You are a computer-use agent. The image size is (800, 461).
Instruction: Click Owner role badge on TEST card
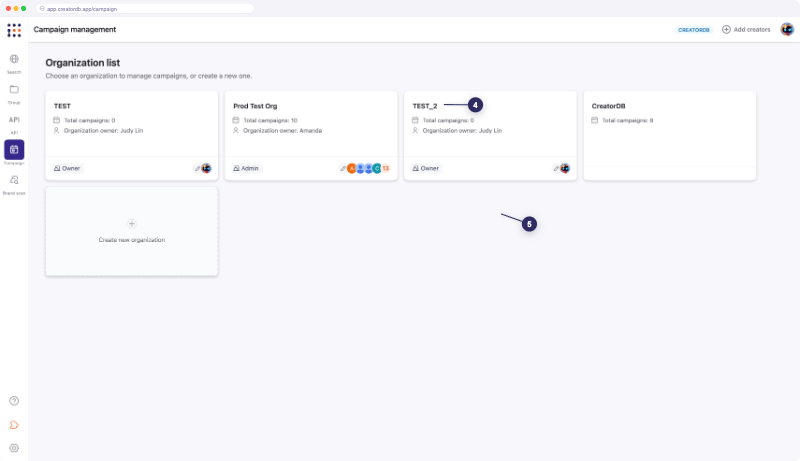point(67,168)
